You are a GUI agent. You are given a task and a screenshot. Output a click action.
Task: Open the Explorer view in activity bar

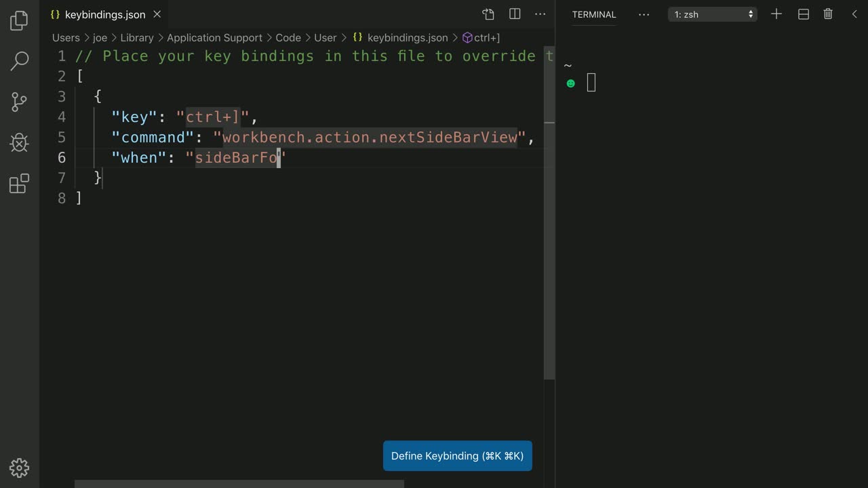[19, 21]
